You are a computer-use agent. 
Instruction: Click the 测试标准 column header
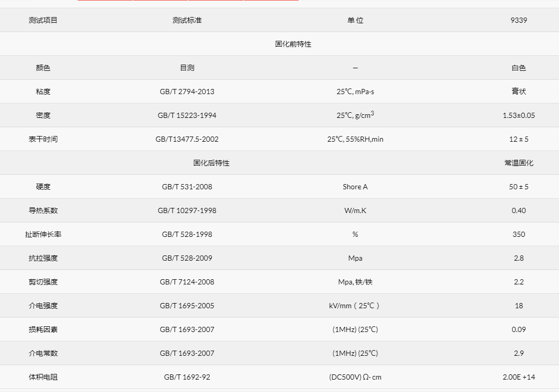(x=187, y=20)
